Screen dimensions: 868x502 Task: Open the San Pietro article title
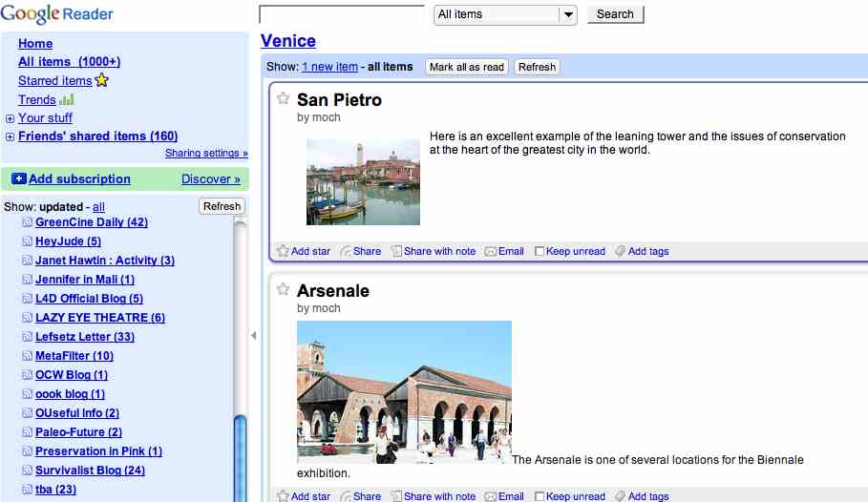[339, 100]
